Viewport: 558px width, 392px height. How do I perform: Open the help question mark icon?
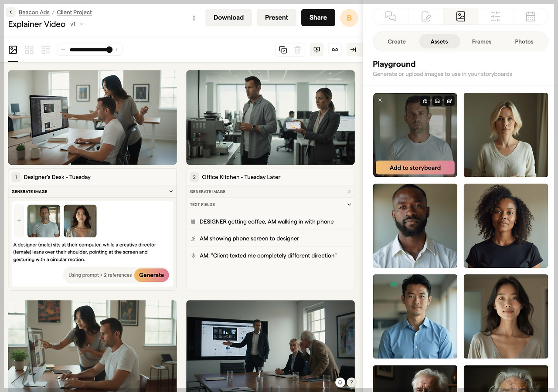coord(351,382)
